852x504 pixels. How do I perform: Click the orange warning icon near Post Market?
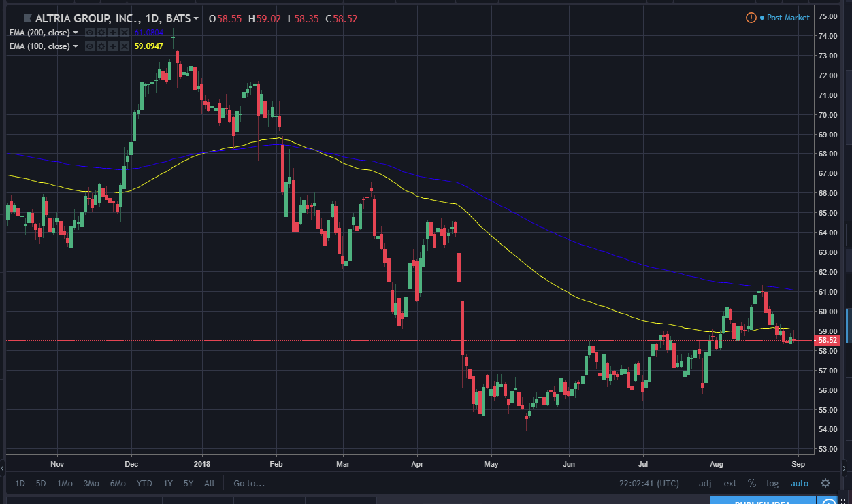click(751, 18)
